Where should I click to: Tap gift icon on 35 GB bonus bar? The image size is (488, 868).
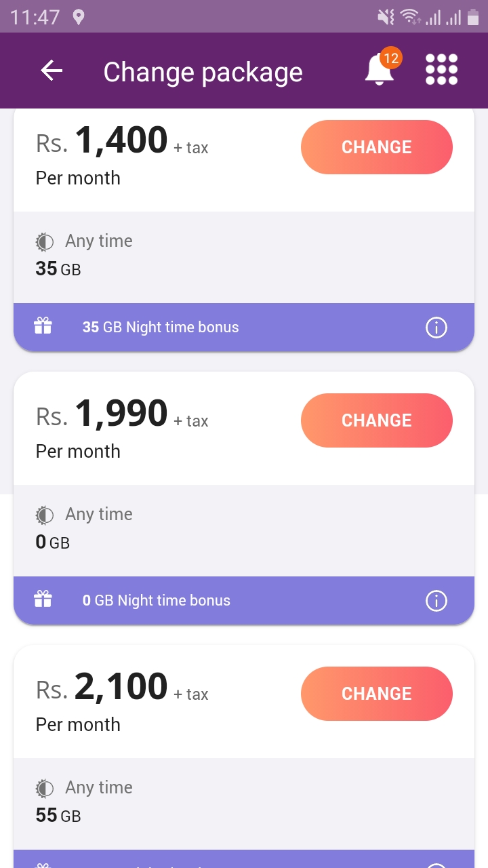43,326
